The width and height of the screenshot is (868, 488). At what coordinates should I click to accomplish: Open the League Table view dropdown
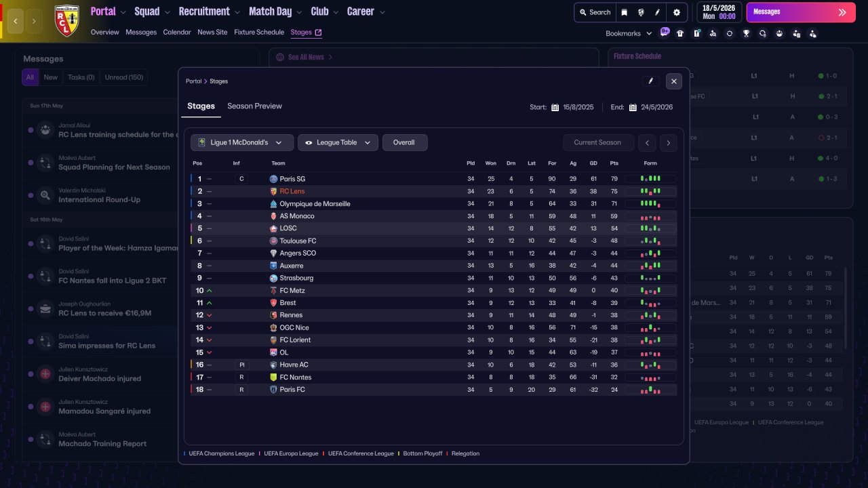pos(338,142)
